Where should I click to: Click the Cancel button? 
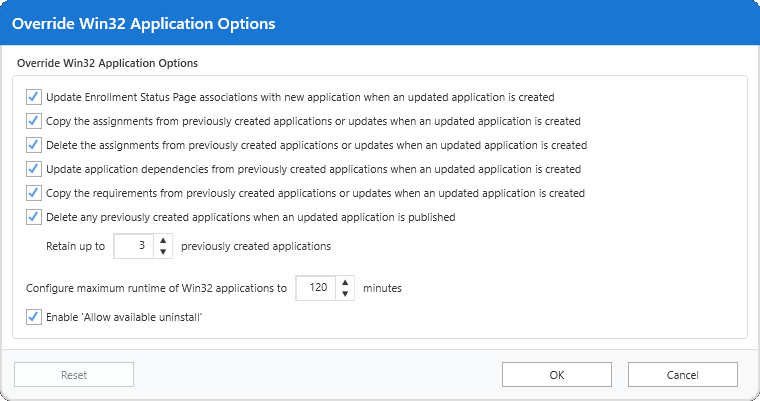point(683,375)
